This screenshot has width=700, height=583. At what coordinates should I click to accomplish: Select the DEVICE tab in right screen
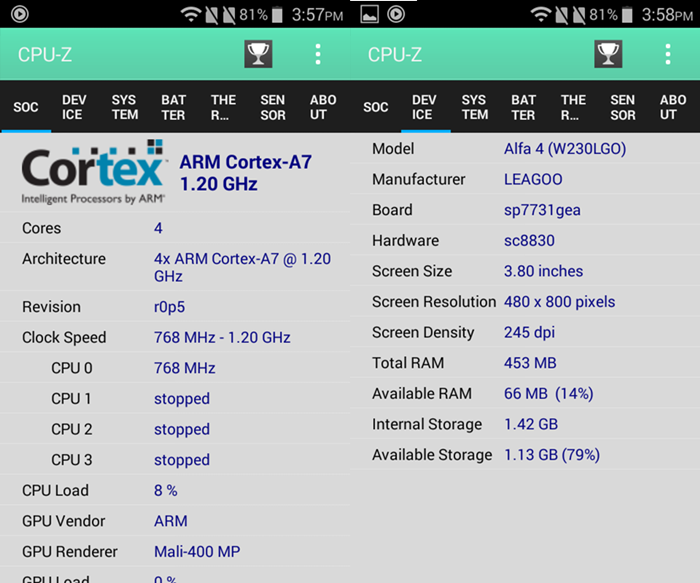tap(424, 107)
